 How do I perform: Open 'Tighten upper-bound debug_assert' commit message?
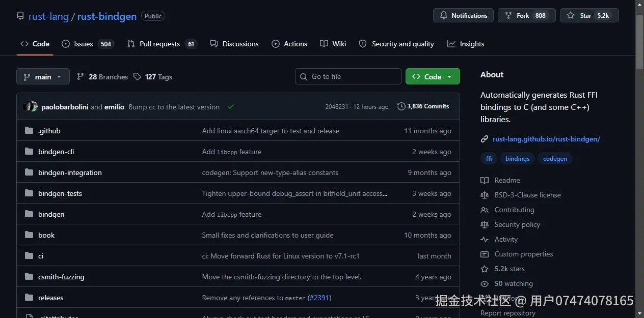294,193
